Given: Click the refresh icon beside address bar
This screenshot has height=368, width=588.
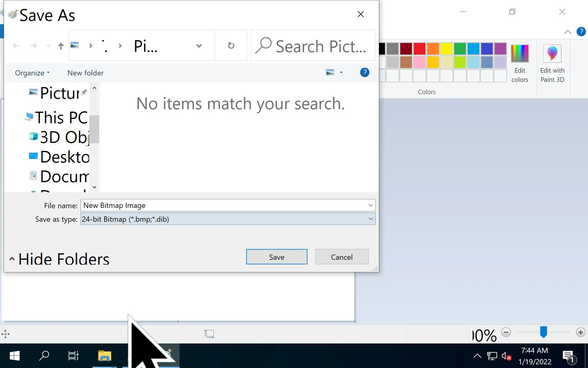Looking at the screenshot, I should tap(231, 46).
